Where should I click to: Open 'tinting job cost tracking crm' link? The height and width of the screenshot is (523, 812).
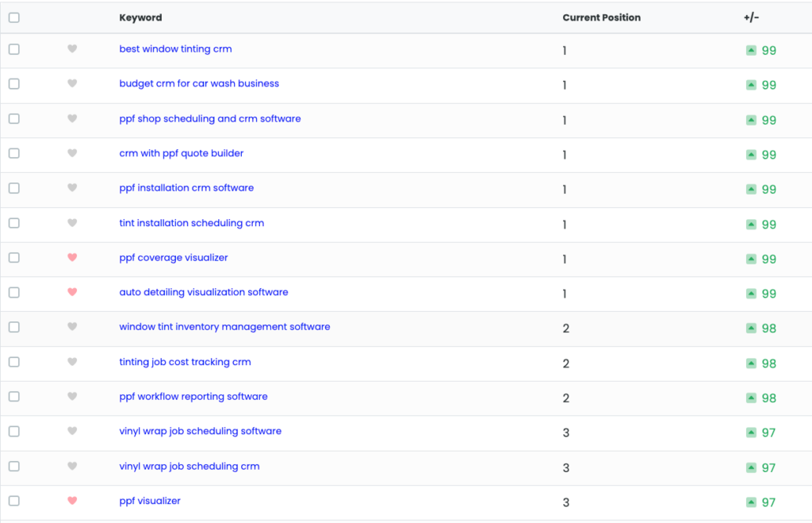click(185, 362)
